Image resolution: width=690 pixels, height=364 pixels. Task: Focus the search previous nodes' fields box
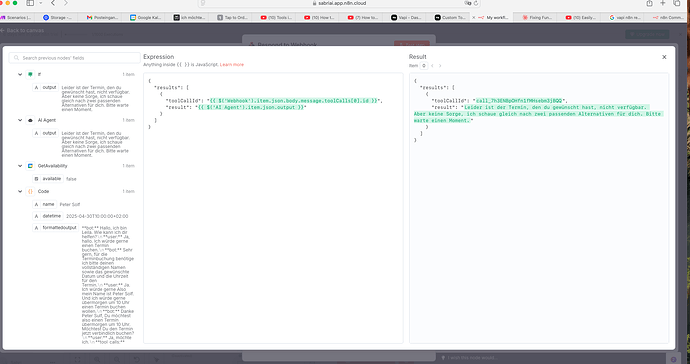coord(74,58)
